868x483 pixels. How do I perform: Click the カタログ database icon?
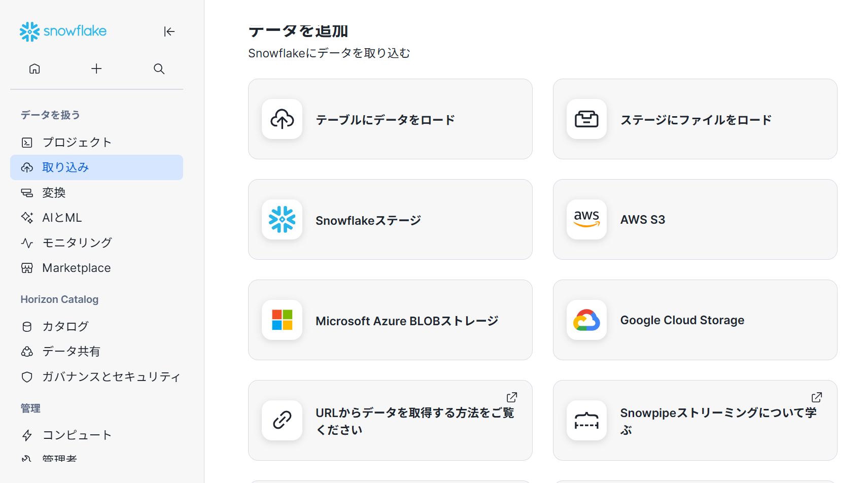click(27, 326)
